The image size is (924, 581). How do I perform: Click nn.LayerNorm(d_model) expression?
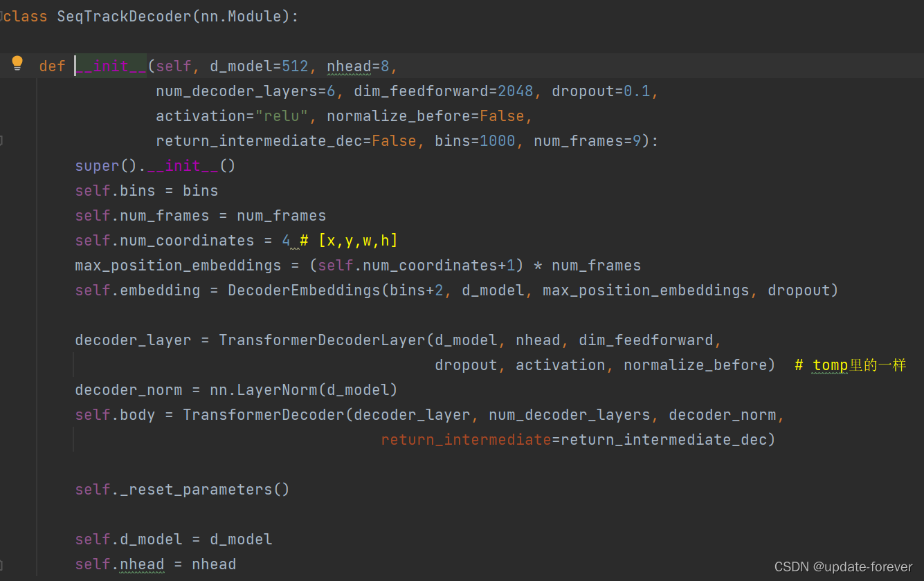point(304,390)
